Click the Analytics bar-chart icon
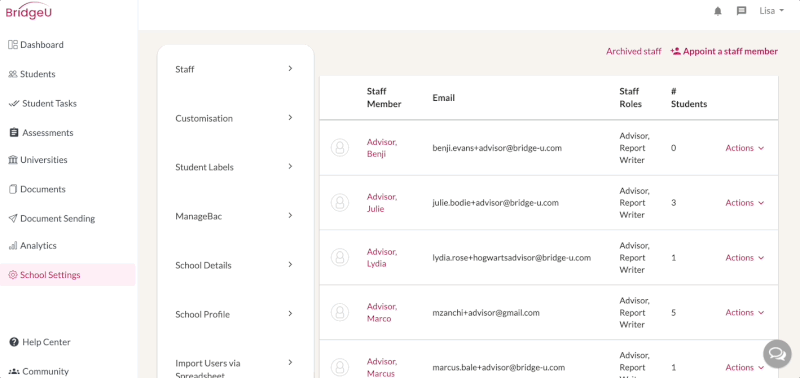The height and width of the screenshot is (378, 800). coord(13,245)
